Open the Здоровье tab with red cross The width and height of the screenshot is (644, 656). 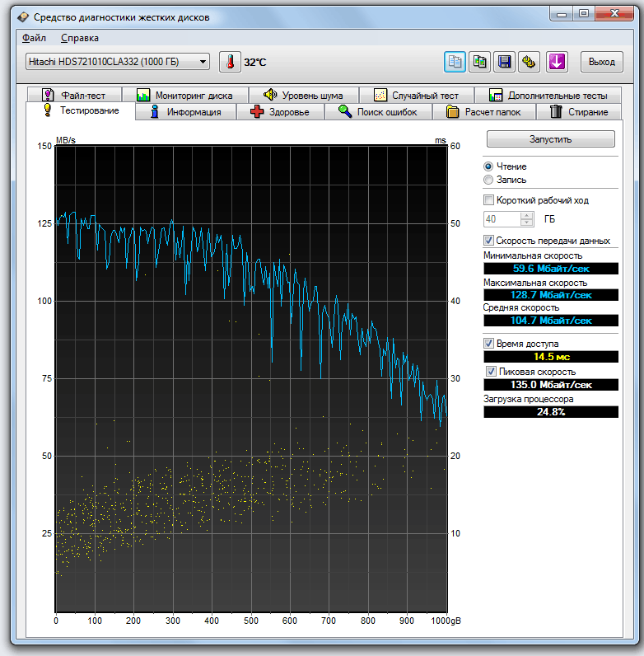pos(280,112)
